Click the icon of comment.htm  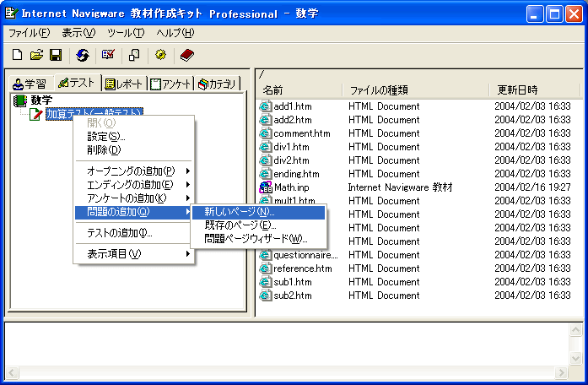(266, 133)
